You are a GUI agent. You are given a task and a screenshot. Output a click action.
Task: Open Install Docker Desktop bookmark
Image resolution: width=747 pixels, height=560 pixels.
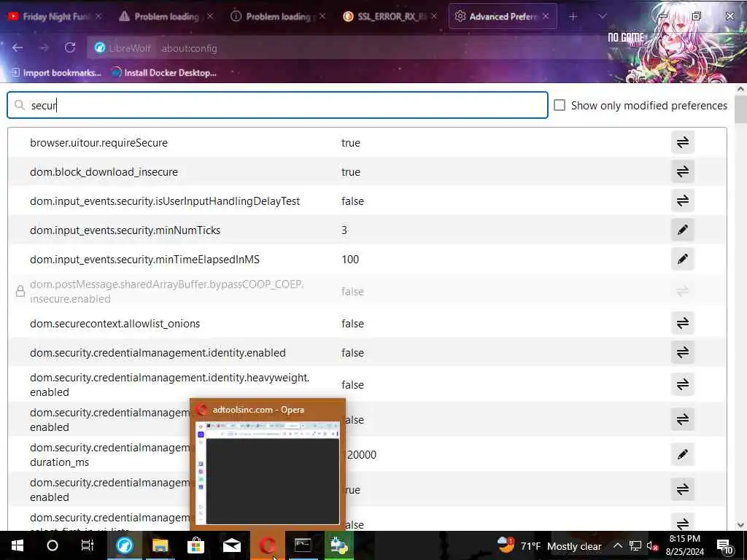[x=164, y=72]
